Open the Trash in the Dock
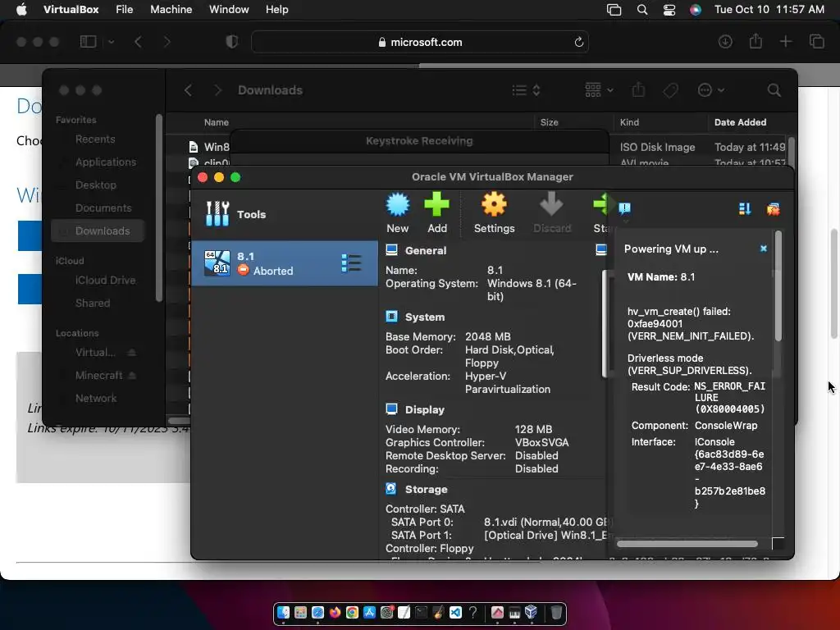The image size is (840, 630). click(x=556, y=612)
